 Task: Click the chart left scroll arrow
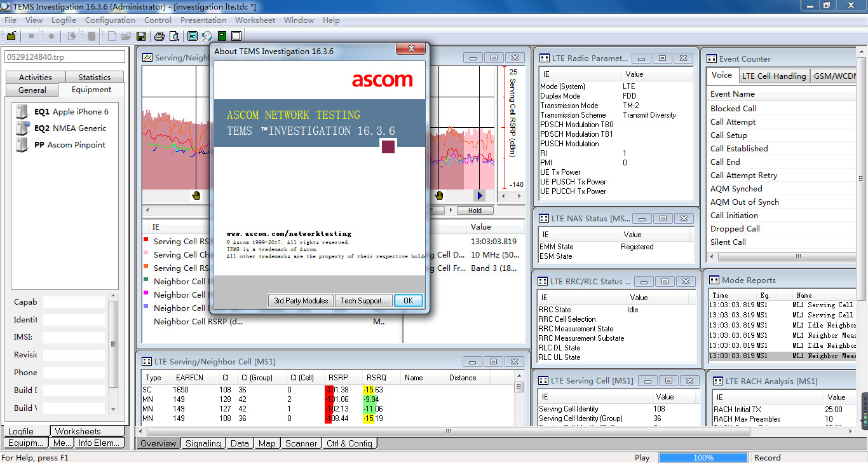pos(147,210)
